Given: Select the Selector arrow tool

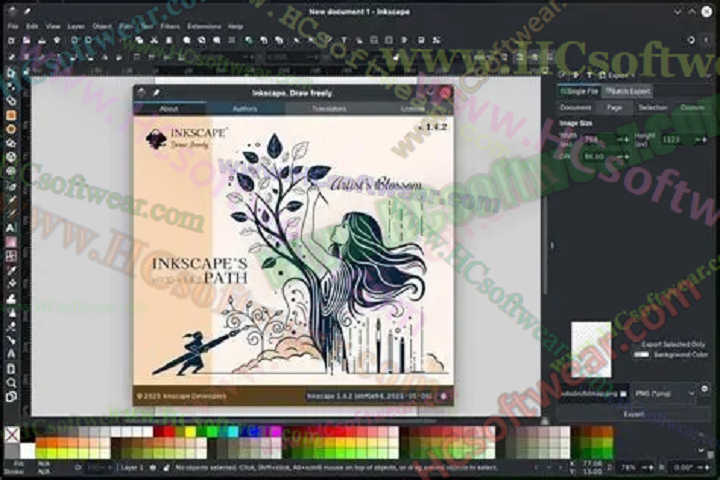Looking at the screenshot, I should click(x=11, y=73).
